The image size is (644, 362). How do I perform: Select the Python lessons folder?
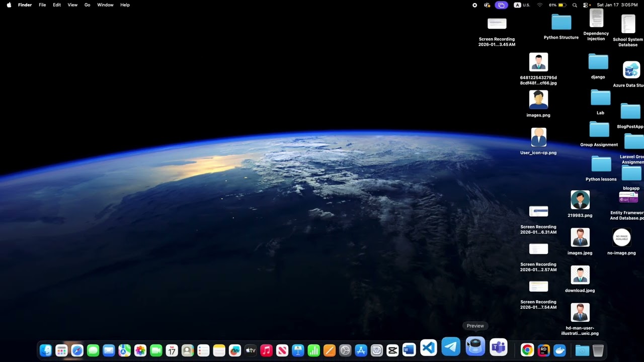point(601,168)
